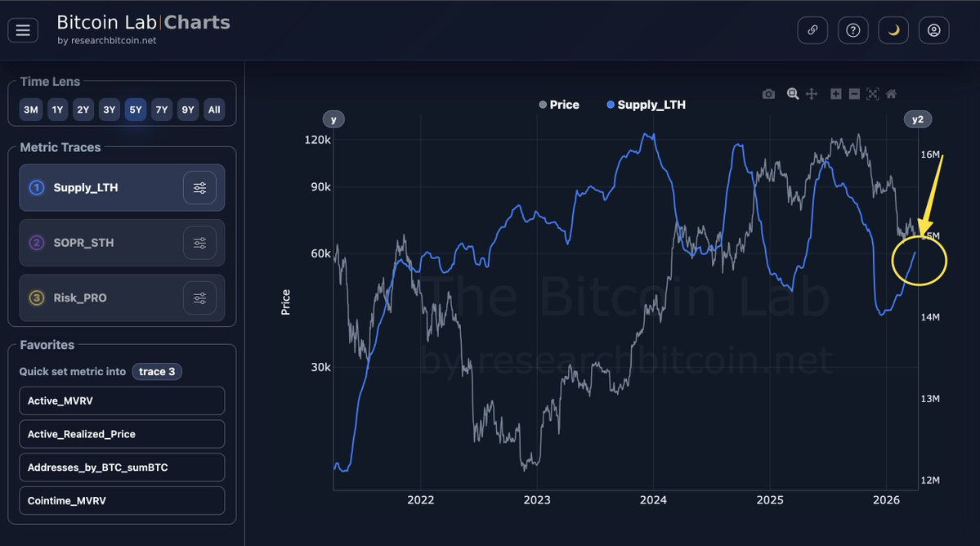Open the help question mark

853,30
